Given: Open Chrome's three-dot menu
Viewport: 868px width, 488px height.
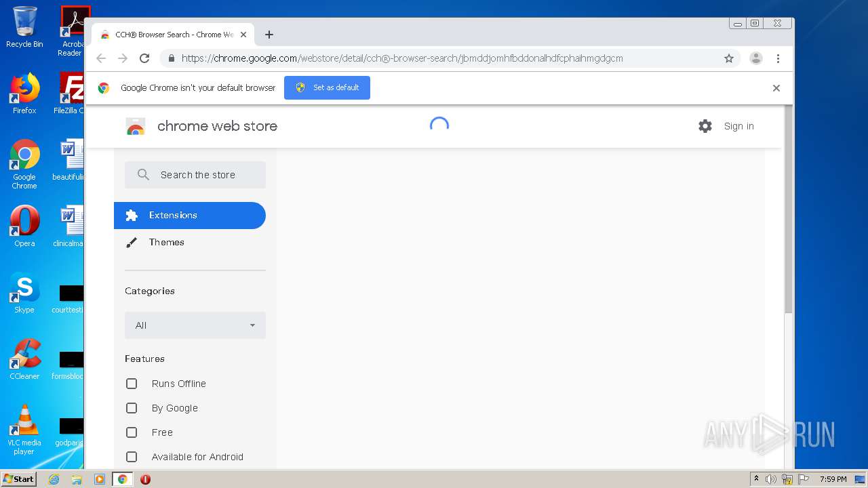Looking at the screenshot, I should (x=778, y=58).
